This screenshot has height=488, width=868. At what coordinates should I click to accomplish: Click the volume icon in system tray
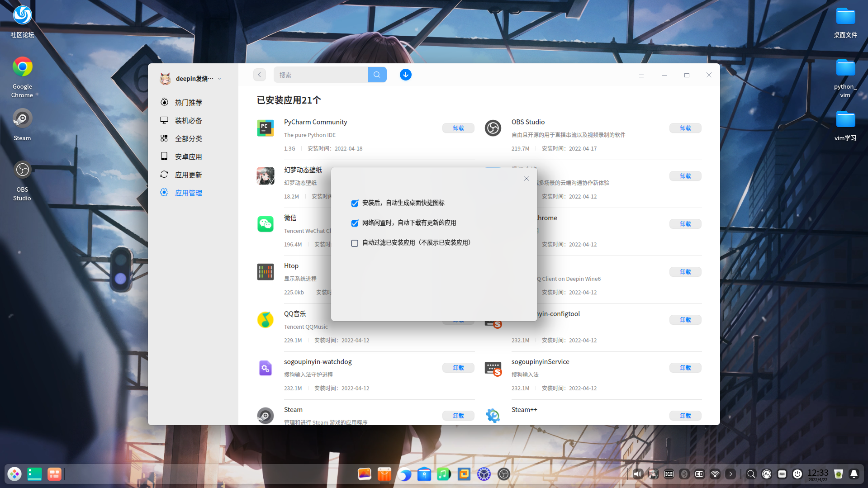pos(638,474)
